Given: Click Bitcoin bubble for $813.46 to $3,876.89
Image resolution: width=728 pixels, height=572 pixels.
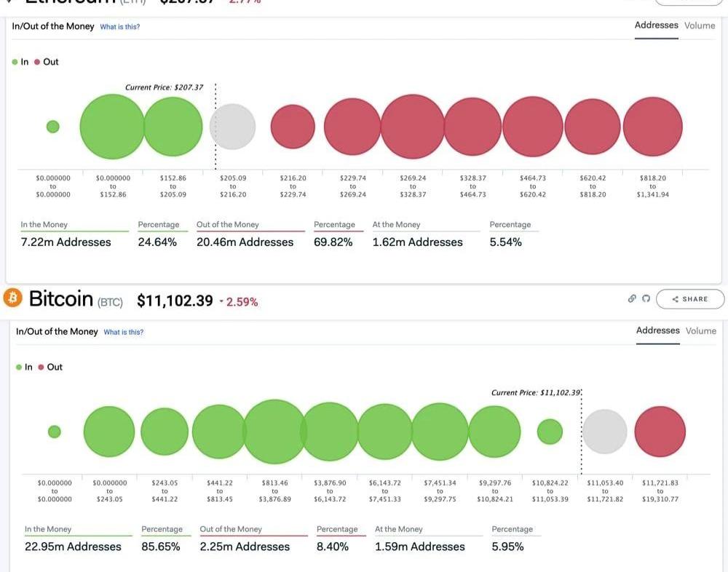Looking at the screenshot, I should tap(275, 432).
